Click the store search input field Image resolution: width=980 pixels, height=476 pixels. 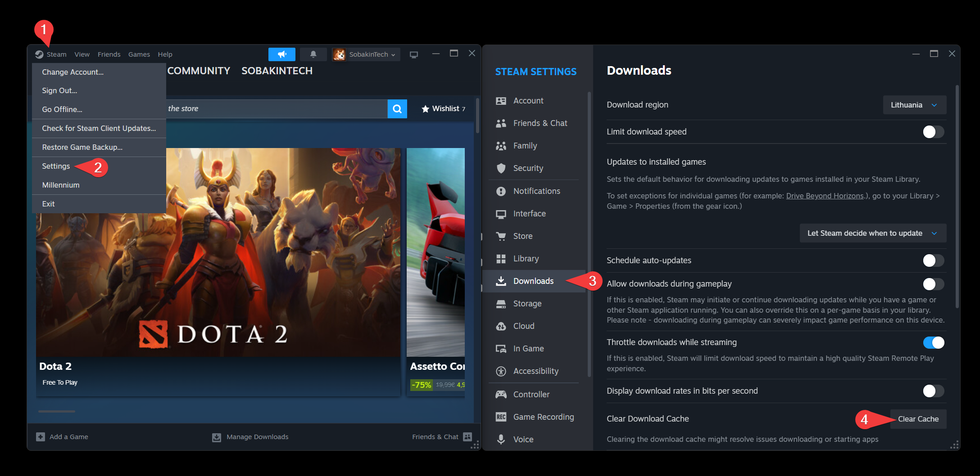pos(275,109)
